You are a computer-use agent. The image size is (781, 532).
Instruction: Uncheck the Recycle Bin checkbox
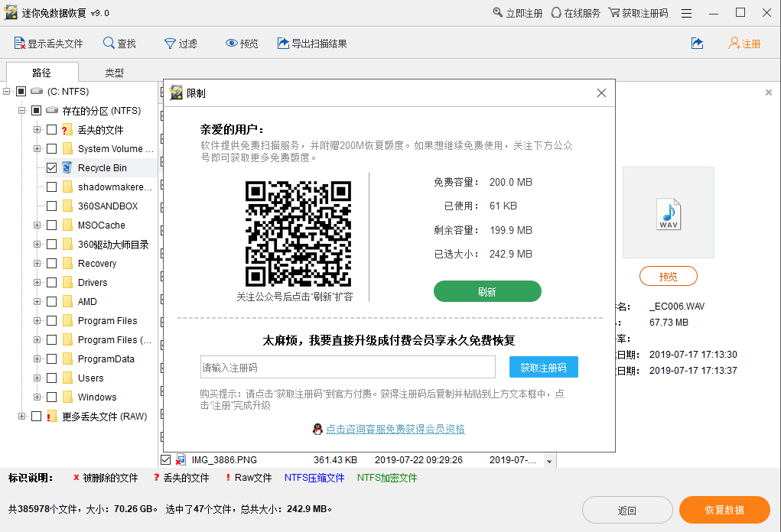[x=52, y=167]
